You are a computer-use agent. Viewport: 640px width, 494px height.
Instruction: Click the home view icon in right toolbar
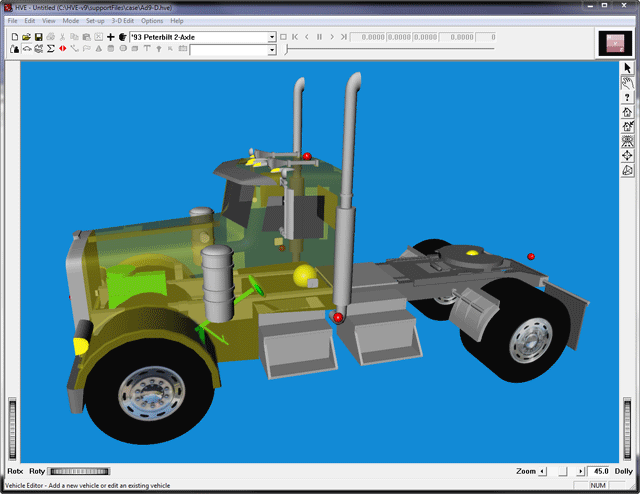tap(627, 113)
